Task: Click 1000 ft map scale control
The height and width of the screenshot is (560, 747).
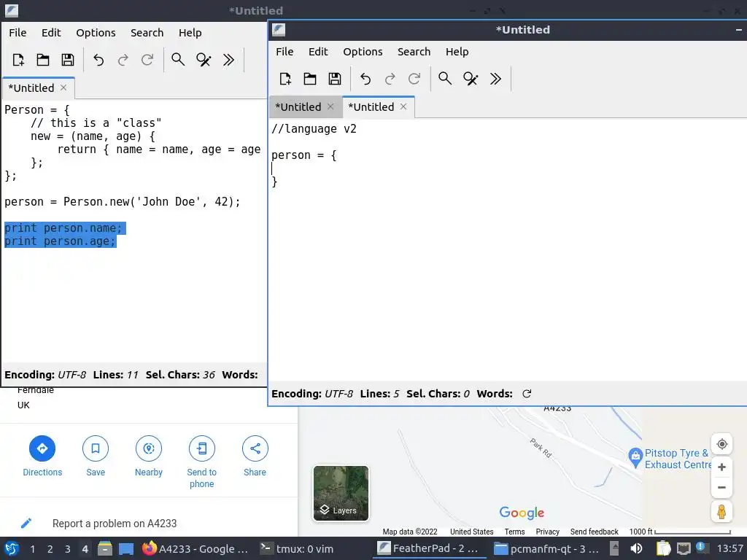Action: coord(680,532)
